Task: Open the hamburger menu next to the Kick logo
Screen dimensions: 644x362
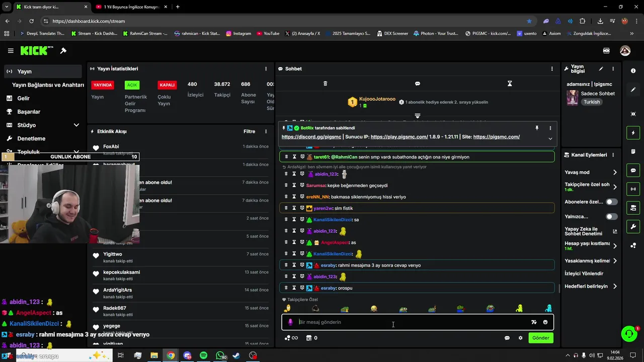Action: pyautogui.click(x=11, y=51)
